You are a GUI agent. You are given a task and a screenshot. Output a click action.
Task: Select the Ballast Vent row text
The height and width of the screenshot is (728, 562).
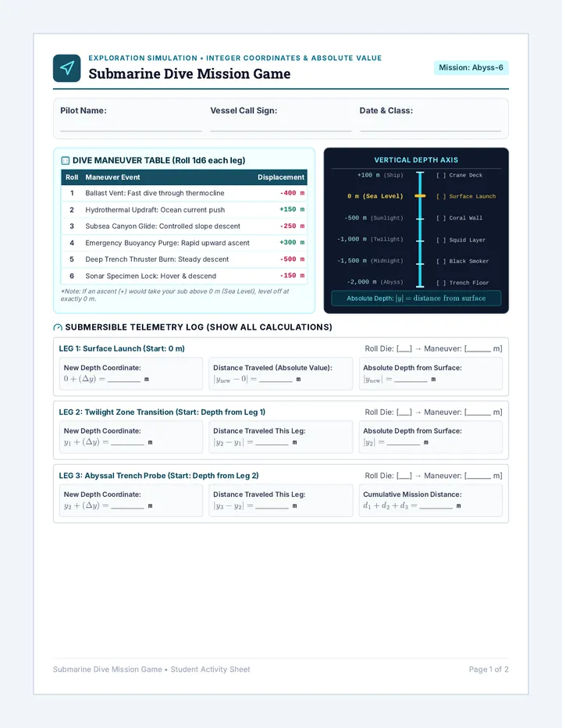(155, 193)
